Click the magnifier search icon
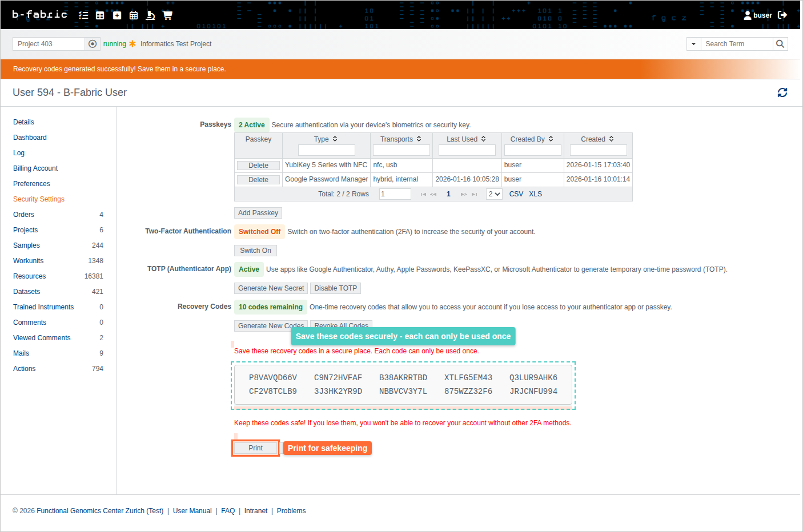The width and height of the screenshot is (803, 532). [x=780, y=44]
